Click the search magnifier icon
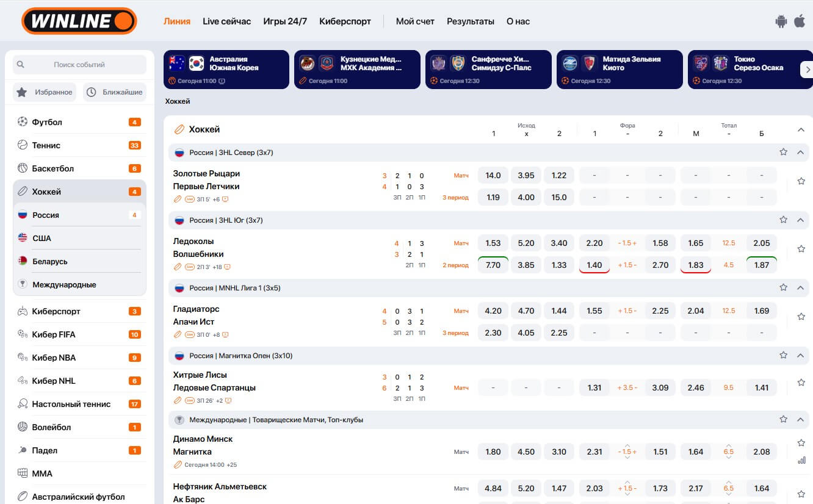 click(21, 65)
